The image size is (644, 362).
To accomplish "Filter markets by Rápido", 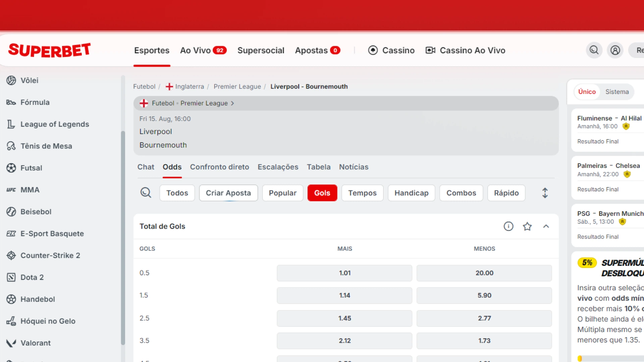I will [506, 193].
